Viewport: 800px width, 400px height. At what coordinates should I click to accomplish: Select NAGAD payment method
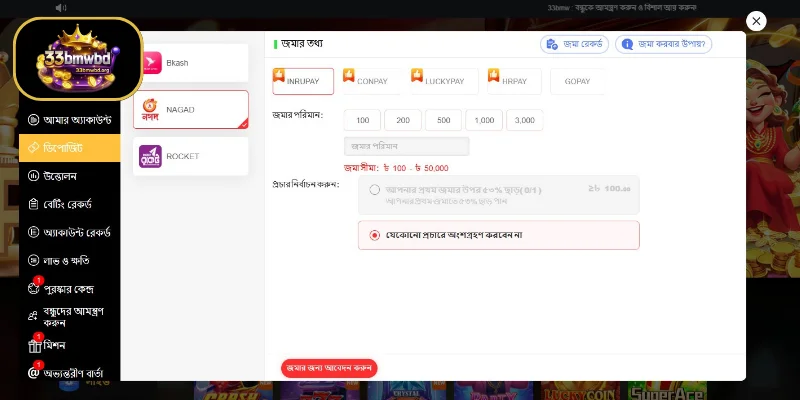point(191,110)
